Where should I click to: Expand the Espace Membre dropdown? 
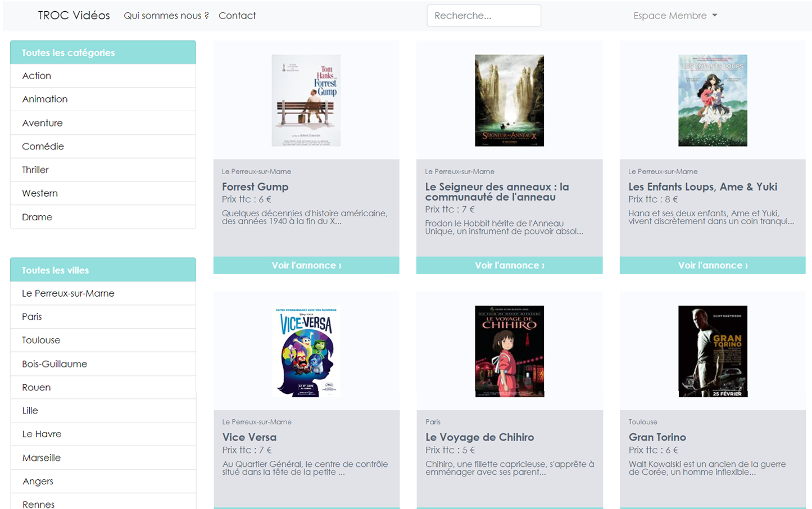(675, 16)
